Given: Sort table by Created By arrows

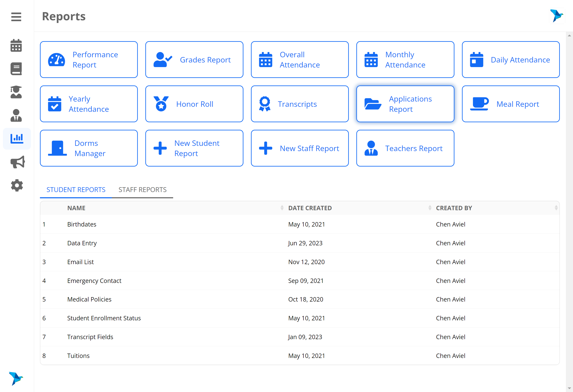Looking at the screenshot, I should [x=556, y=208].
